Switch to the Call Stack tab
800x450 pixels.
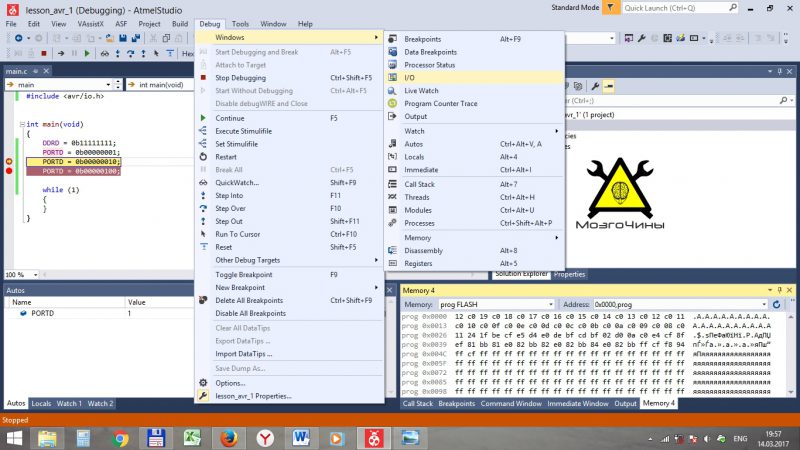(x=418, y=404)
